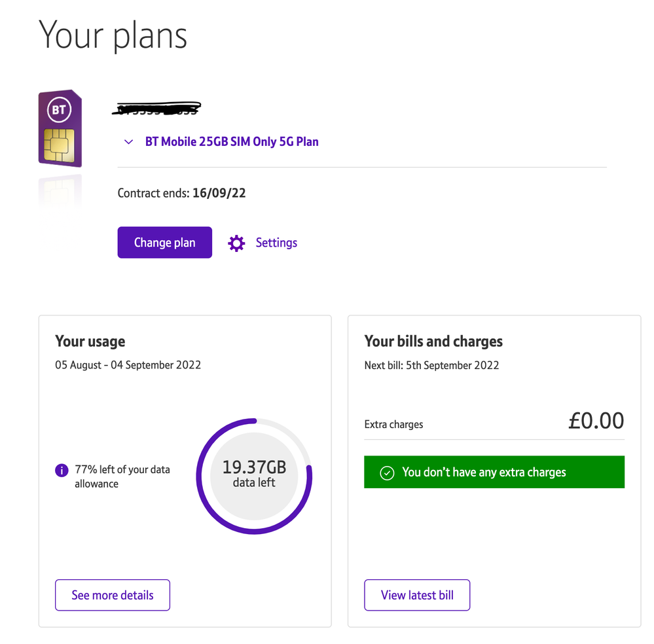The height and width of the screenshot is (644, 654).
Task: Click the Settings gear icon
Action: click(236, 243)
